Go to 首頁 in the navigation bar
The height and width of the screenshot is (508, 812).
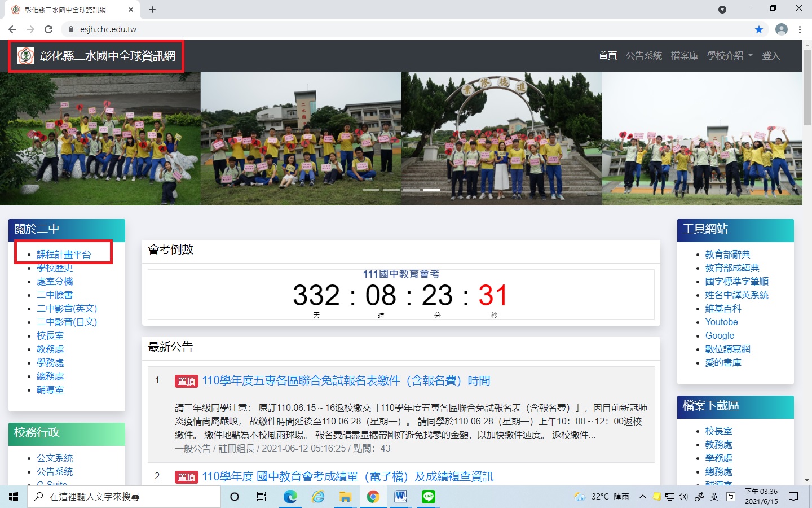[608, 56]
